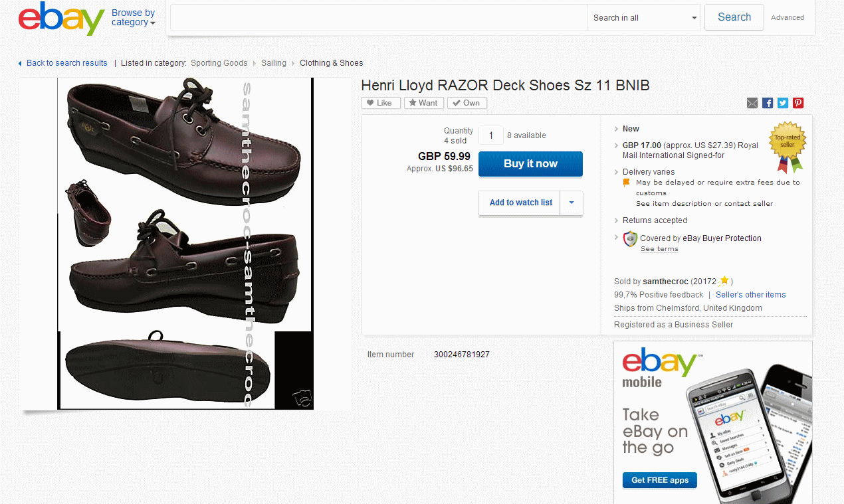
Task: Toggle the Own button
Action: (467, 103)
